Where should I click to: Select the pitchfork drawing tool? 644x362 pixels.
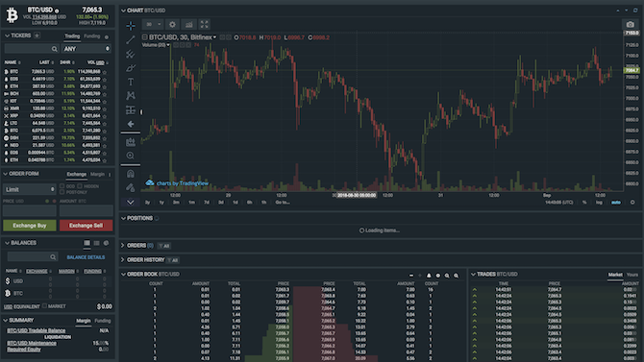coord(131,54)
